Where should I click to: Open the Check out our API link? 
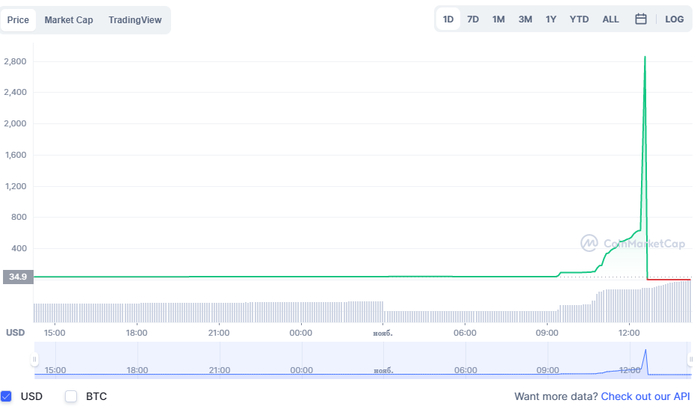[645, 397]
